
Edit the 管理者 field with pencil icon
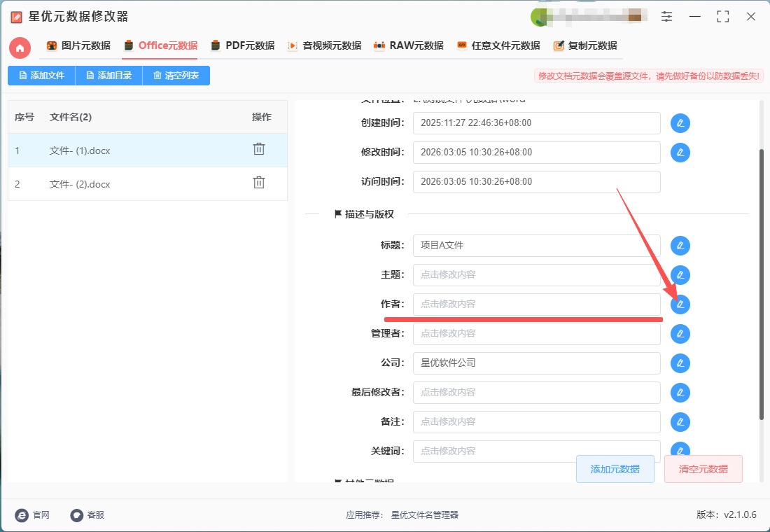tap(680, 333)
